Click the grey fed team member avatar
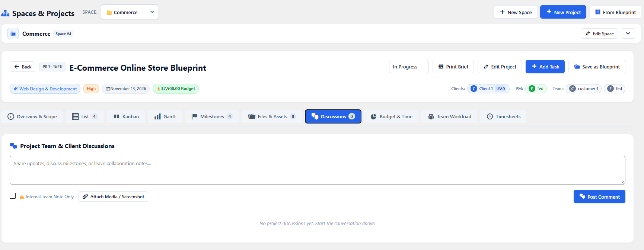 point(610,89)
